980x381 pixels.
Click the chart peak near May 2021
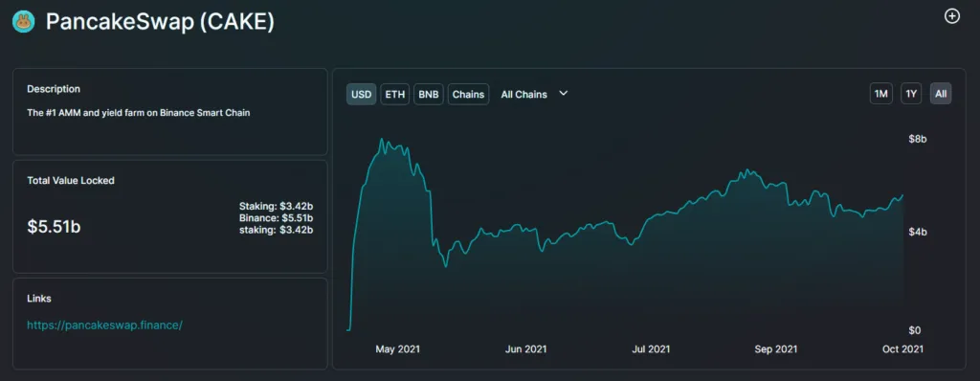tap(382, 140)
